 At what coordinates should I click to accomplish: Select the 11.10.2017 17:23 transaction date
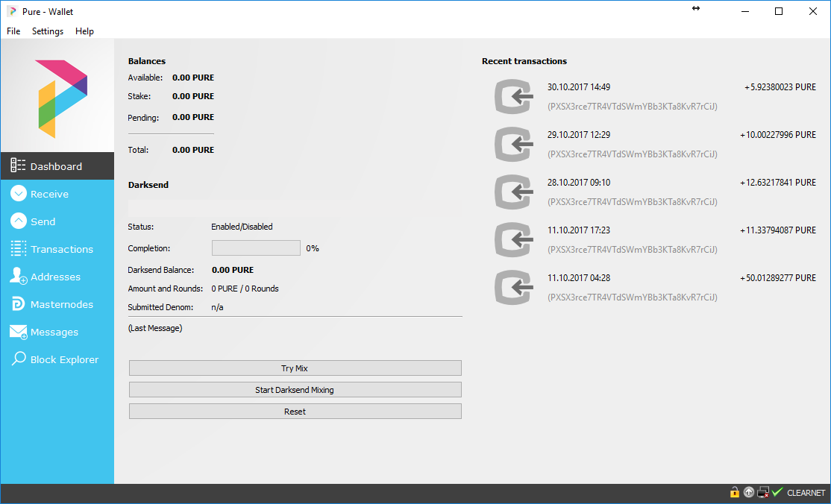pyautogui.click(x=579, y=230)
